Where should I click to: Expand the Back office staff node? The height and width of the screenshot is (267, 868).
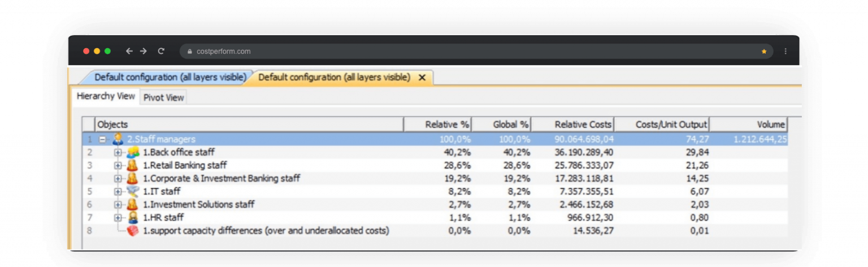pyautogui.click(x=118, y=152)
